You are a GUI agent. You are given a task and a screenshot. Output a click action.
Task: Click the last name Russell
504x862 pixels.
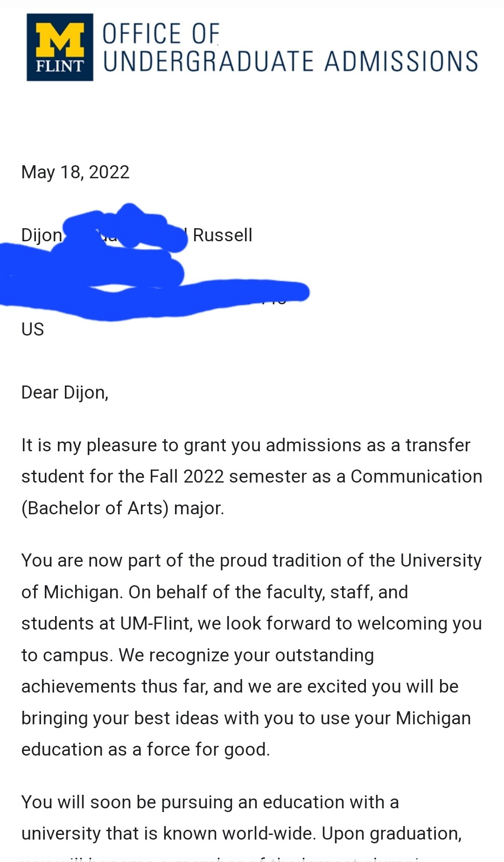tap(222, 235)
